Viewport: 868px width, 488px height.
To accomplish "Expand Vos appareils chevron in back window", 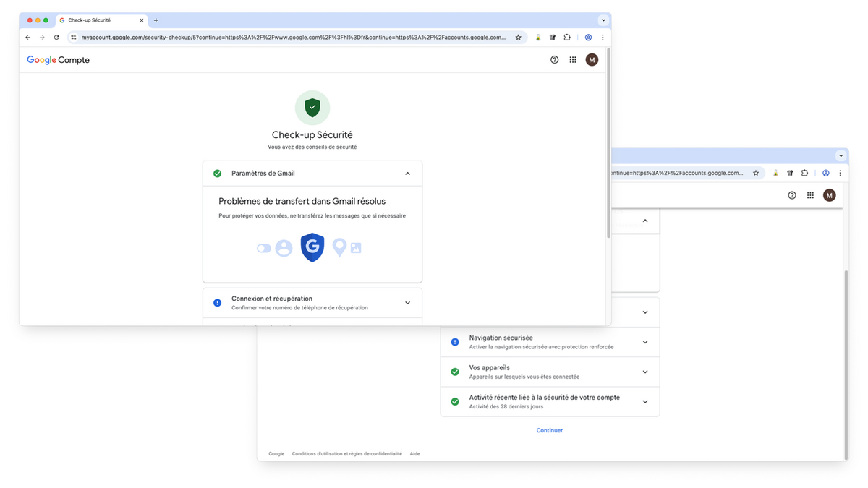I will click(645, 372).
